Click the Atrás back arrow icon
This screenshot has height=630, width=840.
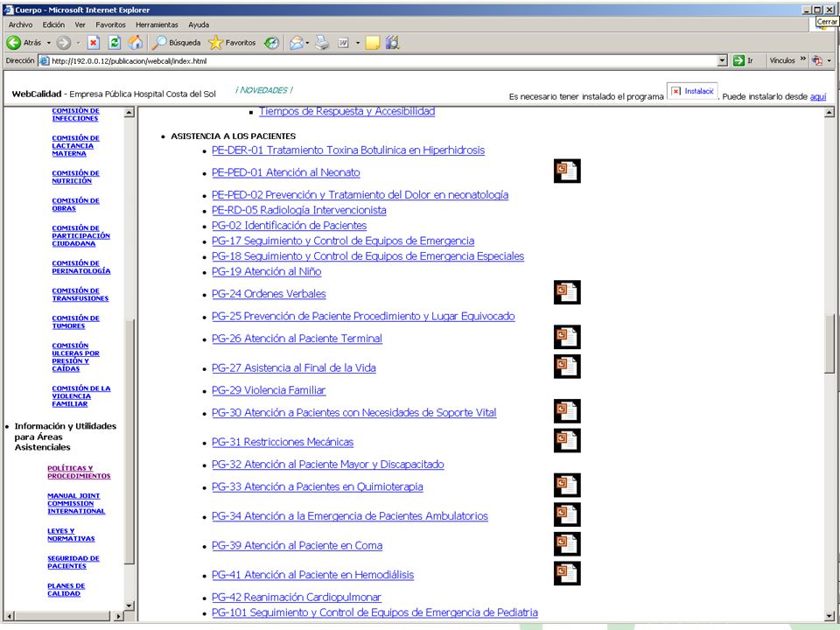point(13,43)
